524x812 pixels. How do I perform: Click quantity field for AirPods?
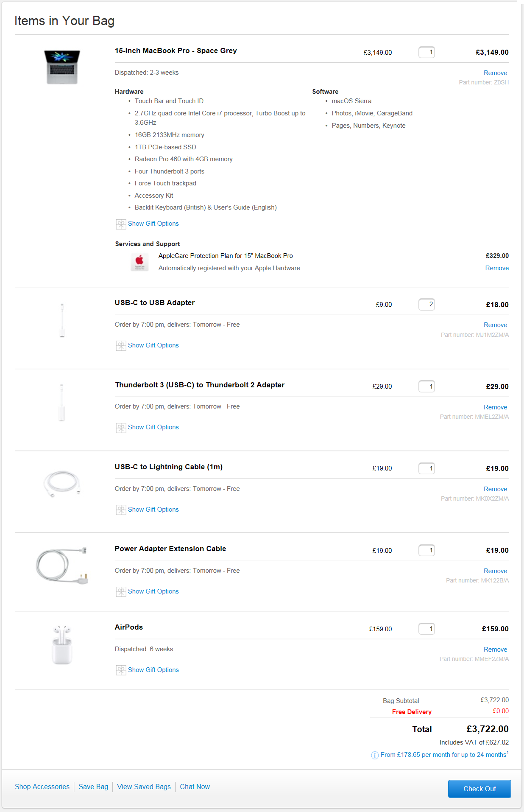click(x=426, y=629)
